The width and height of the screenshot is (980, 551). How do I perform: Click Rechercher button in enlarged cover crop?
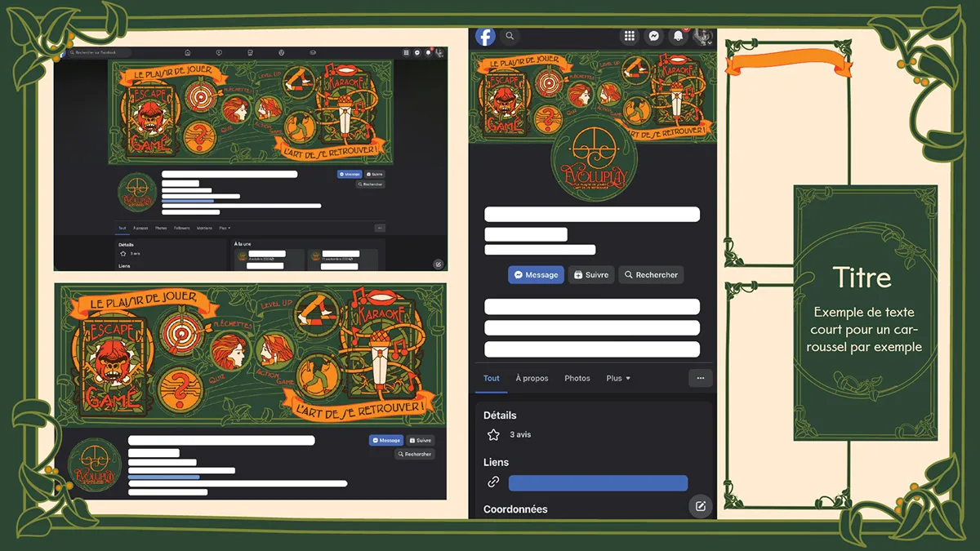point(415,454)
